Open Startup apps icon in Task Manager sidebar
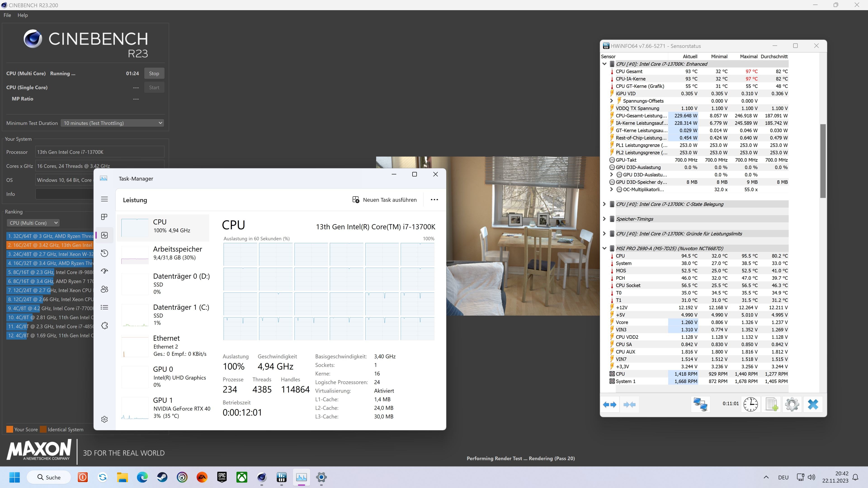Image resolution: width=868 pixels, height=488 pixels. 104,271
